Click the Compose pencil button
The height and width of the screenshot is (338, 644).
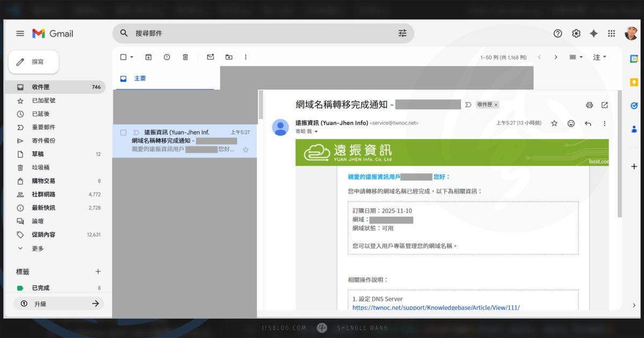33,62
